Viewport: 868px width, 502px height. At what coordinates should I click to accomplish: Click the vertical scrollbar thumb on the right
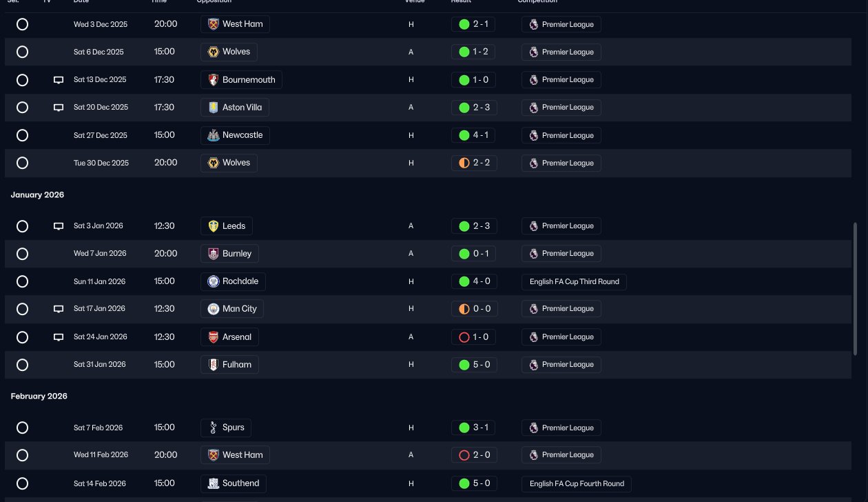pos(855,289)
